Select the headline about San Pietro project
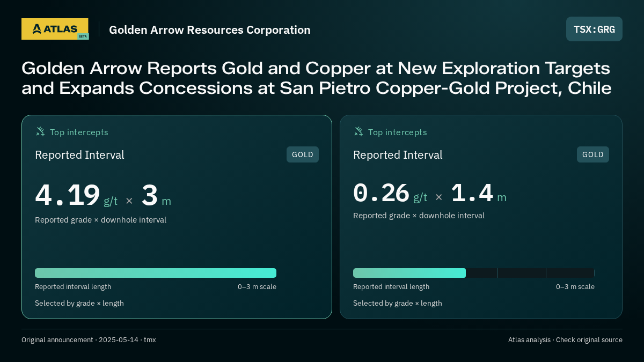644x362 pixels. (x=317, y=78)
